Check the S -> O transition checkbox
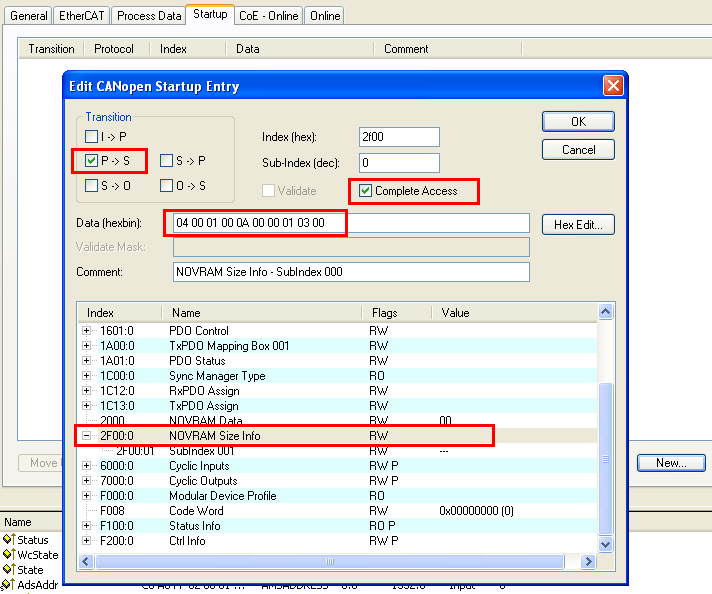Viewport: 712px width, 594px height. click(91, 185)
